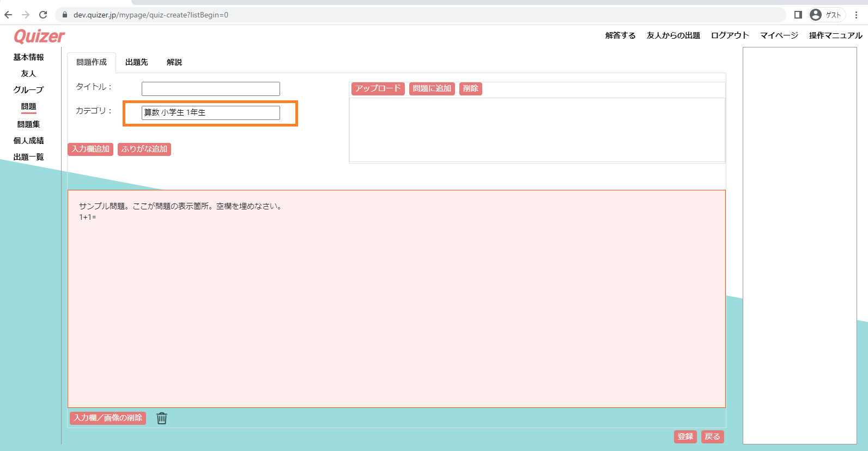Open the 操作マニュアル link
This screenshot has height=451, width=868.
[x=836, y=35]
